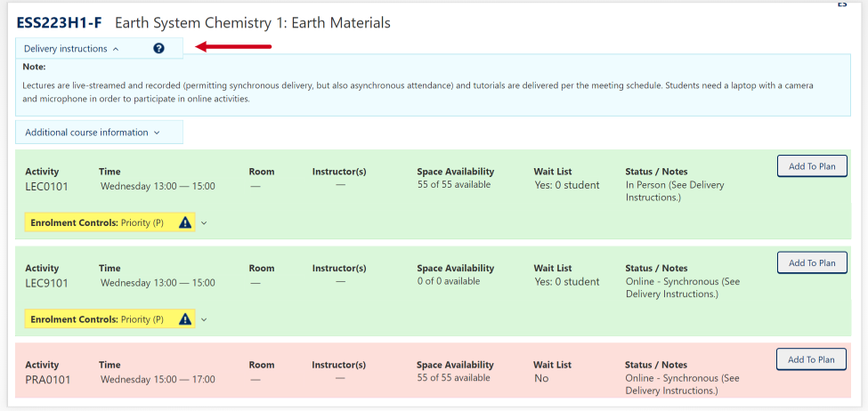Click the LEC0101 In Person status note
The image size is (868, 411).
675,190
